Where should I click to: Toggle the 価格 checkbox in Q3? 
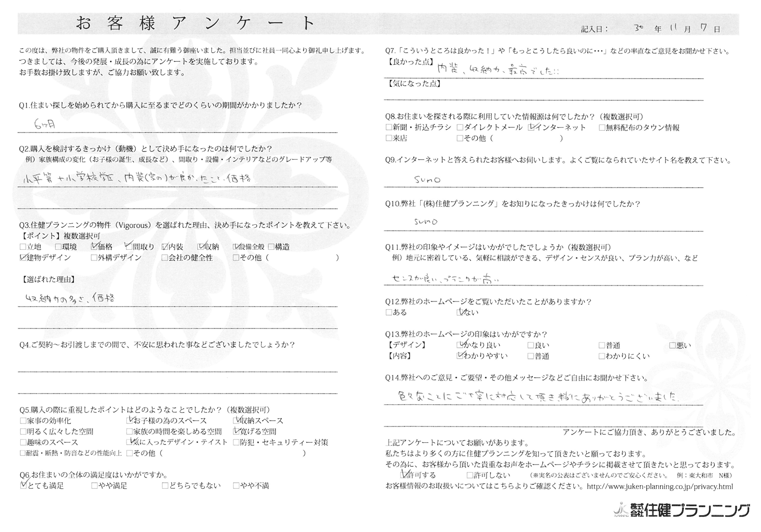click(x=94, y=247)
